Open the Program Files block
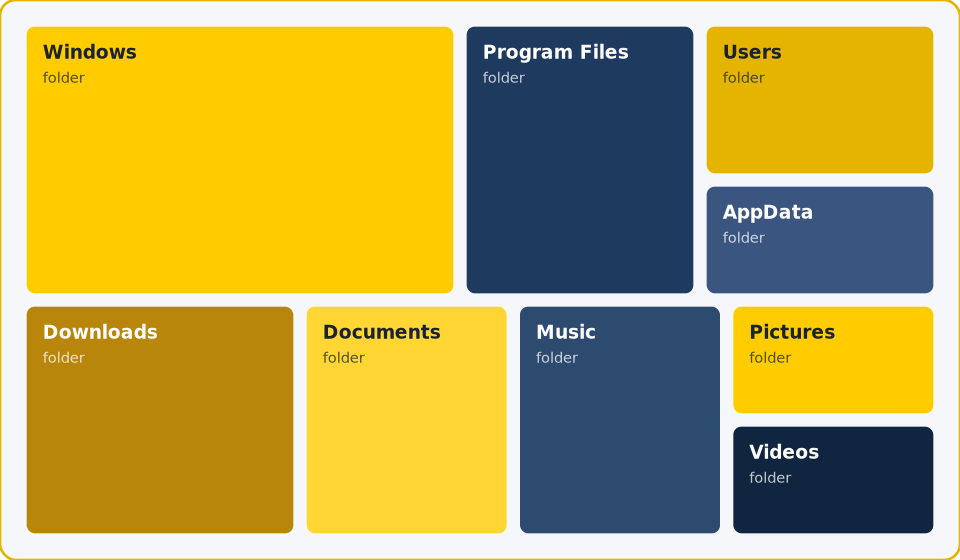This screenshot has width=960, height=560. click(580, 160)
